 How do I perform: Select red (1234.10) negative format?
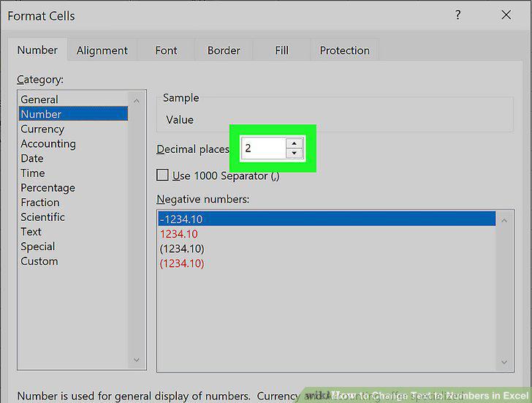327,263
